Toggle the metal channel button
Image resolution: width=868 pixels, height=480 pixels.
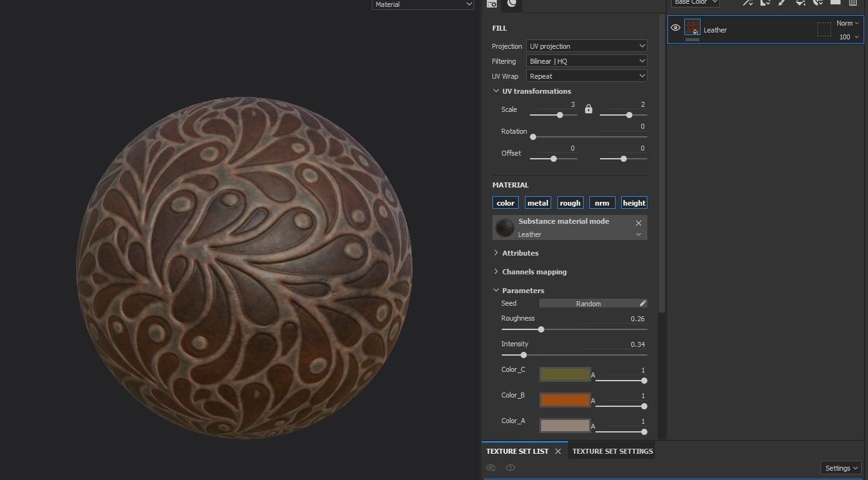(537, 202)
